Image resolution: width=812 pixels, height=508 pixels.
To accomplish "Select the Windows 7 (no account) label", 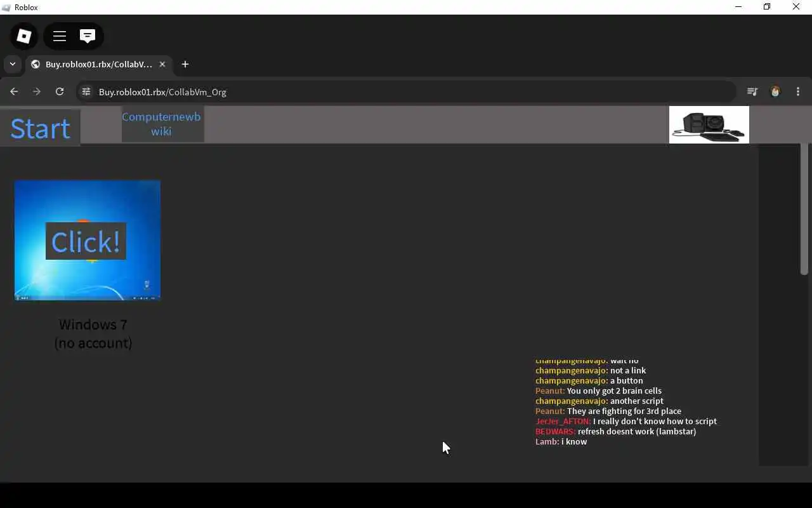I will pos(93,333).
